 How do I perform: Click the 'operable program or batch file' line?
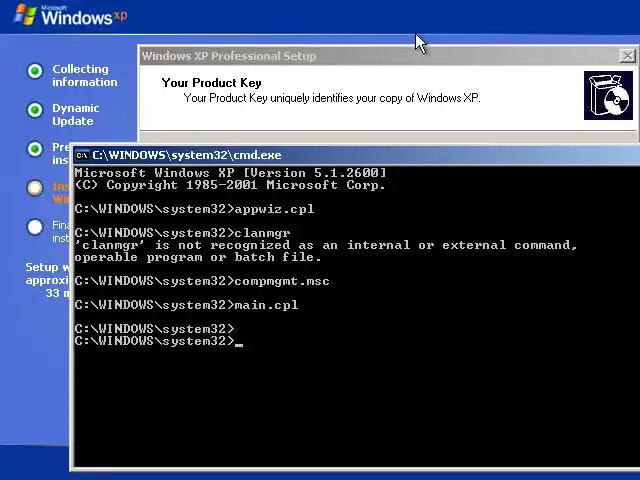coord(198,257)
